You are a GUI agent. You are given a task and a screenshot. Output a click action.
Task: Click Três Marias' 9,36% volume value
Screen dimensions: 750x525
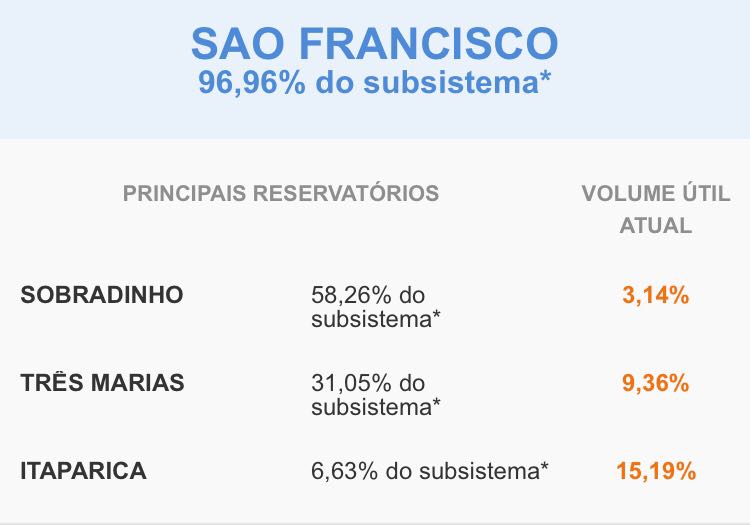[656, 383]
